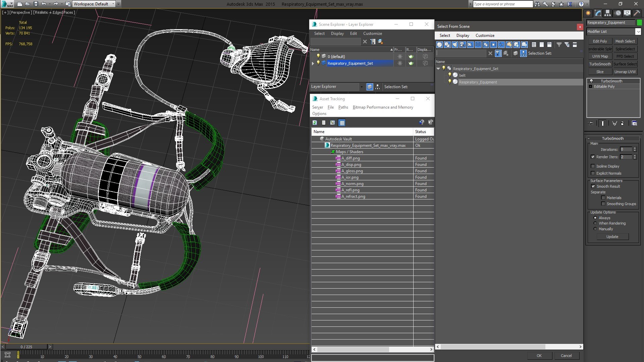Enable Isoline Display checkbox

coord(593,166)
